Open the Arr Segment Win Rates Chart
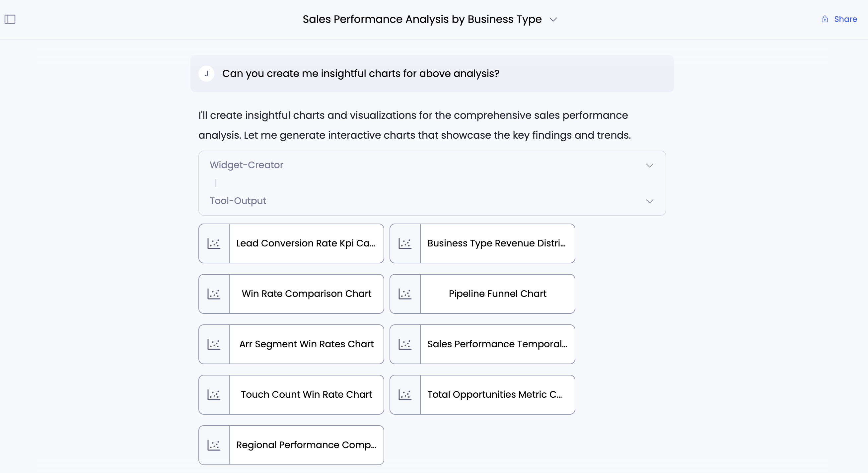 tap(306, 344)
